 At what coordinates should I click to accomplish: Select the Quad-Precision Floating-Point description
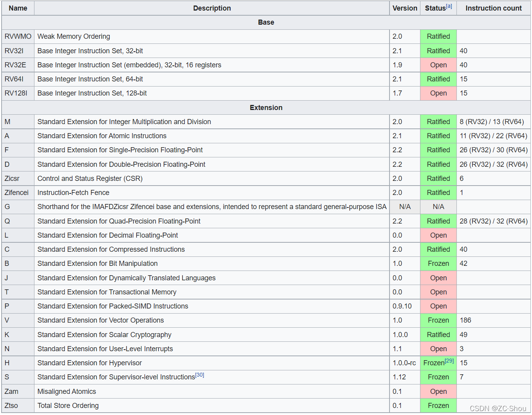click(119, 221)
